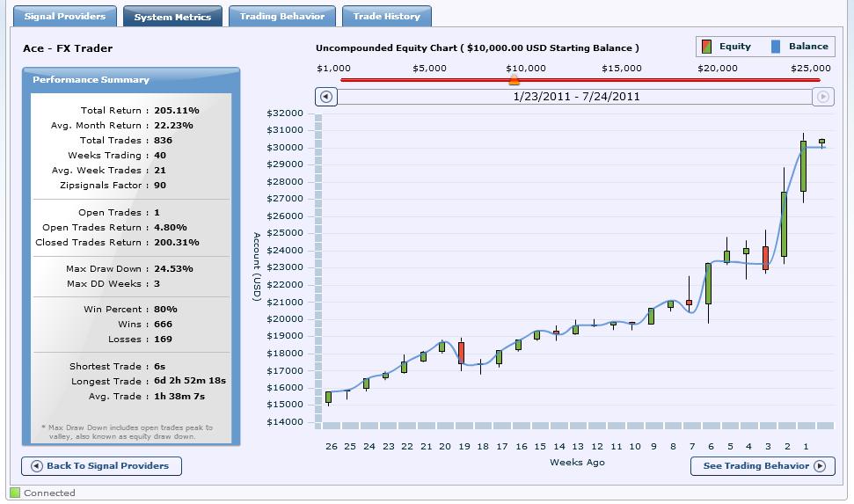Screen dimensions: 854x504
Task: Open the System Metrics tab
Action: pyautogui.click(x=172, y=17)
